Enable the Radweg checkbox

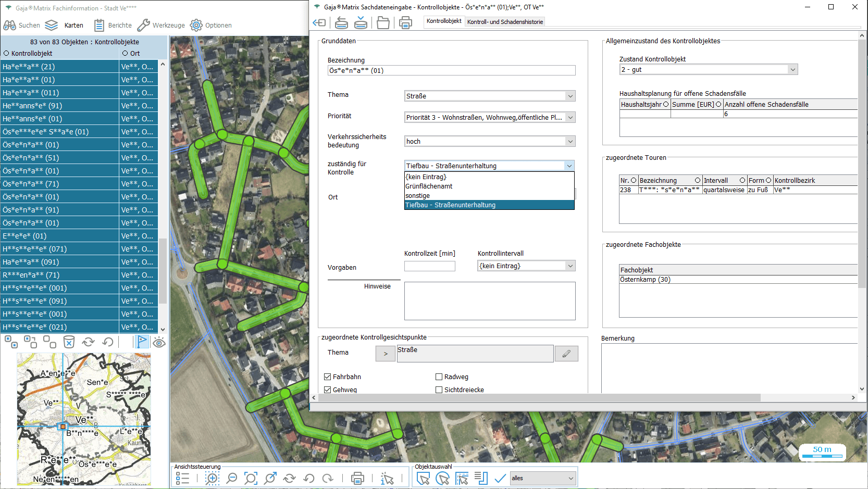(x=439, y=377)
